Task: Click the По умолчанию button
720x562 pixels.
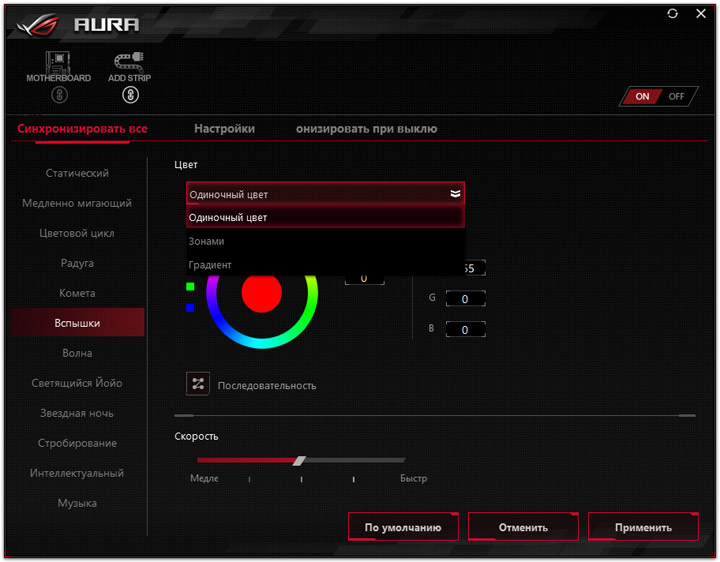Action: [403, 527]
